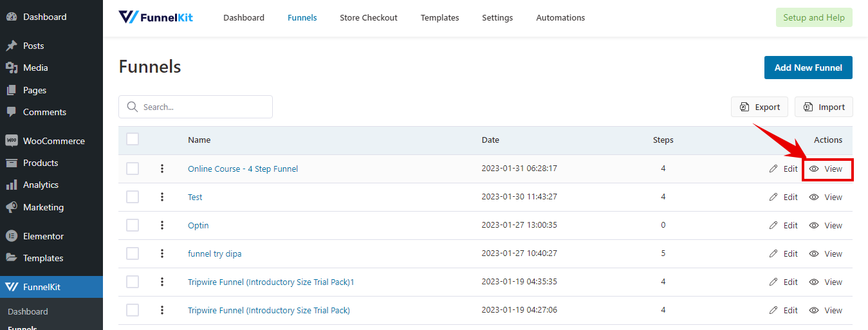Open the funnel try dipa link
Image resolution: width=868 pixels, height=330 pixels.
pyautogui.click(x=215, y=253)
